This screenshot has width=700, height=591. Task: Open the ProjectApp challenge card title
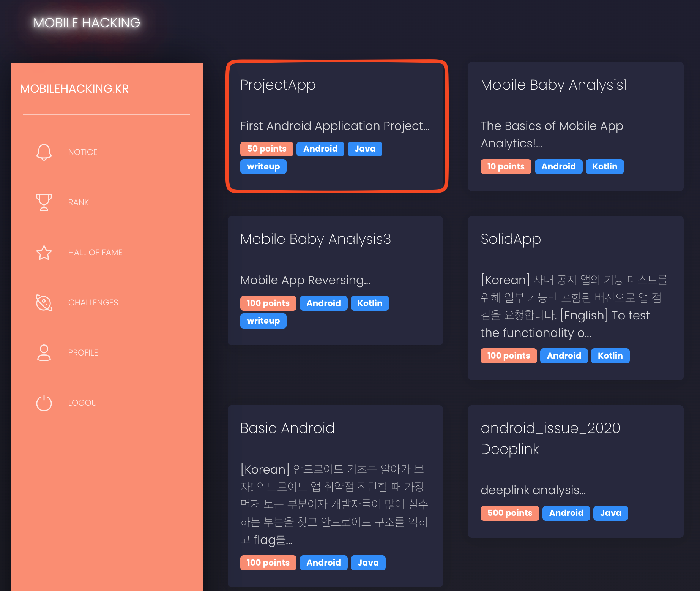click(x=278, y=85)
